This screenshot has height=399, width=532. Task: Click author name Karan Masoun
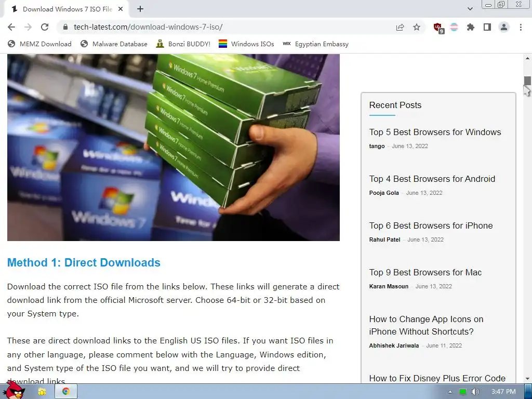[389, 286]
